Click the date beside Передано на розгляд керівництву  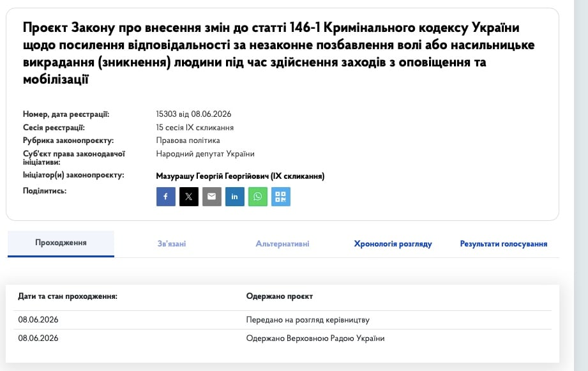click(x=38, y=320)
